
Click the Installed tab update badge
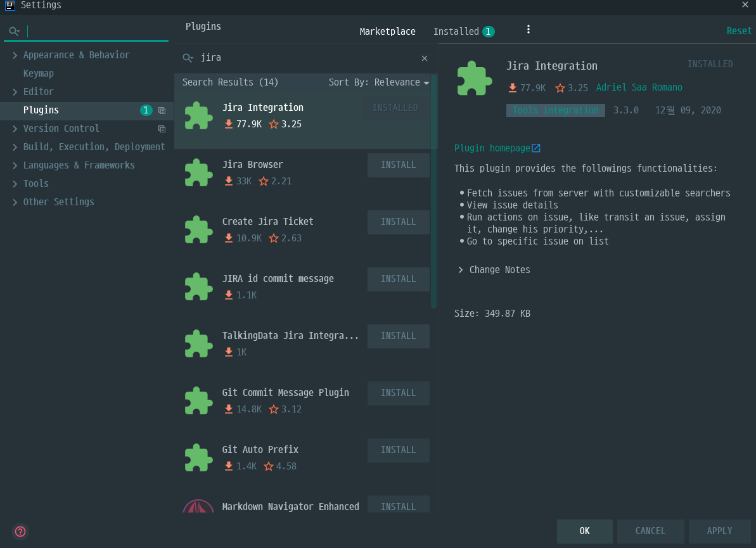[x=489, y=31]
